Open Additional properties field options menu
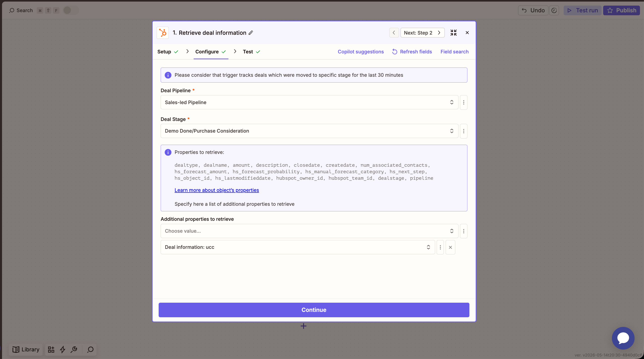Image resolution: width=644 pixels, height=359 pixels. (464, 231)
